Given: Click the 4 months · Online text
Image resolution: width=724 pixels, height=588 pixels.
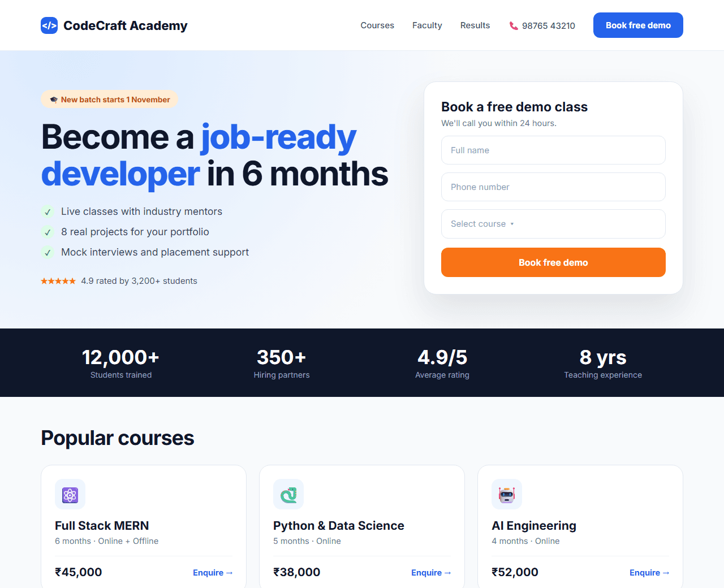Looking at the screenshot, I should (525, 541).
